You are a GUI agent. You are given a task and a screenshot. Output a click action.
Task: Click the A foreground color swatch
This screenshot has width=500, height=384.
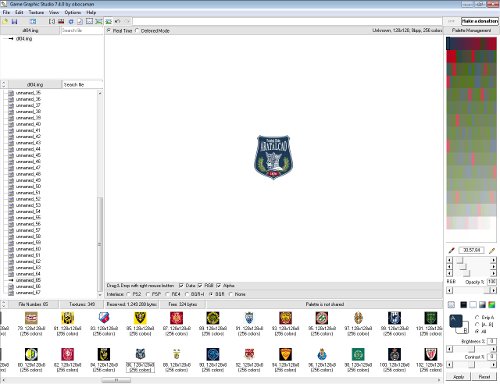[x=456, y=321]
